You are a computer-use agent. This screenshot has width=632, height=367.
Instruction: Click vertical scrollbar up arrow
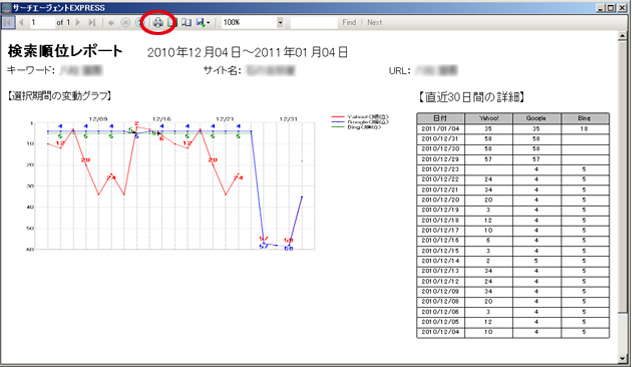click(623, 36)
